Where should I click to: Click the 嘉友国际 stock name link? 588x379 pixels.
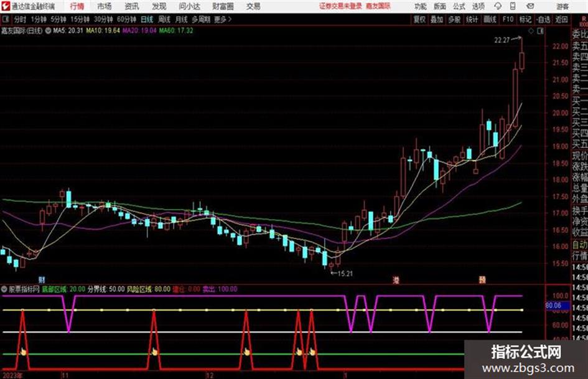(x=378, y=6)
